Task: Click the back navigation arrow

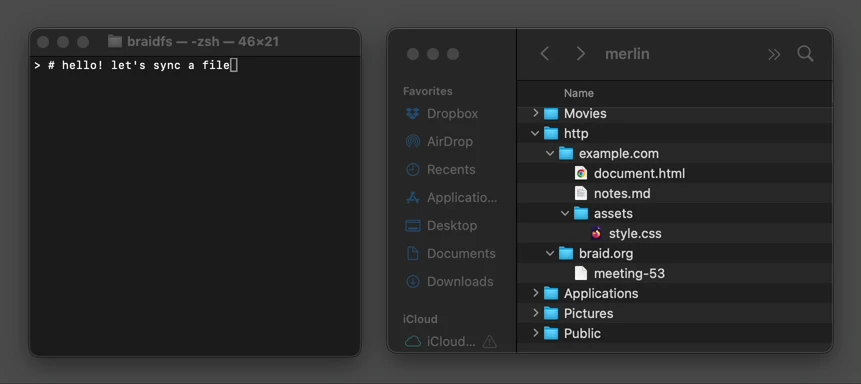Action: (544, 54)
